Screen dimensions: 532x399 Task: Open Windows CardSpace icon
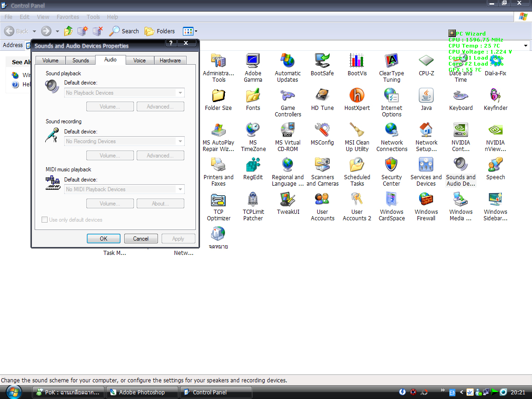pyautogui.click(x=392, y=206)
